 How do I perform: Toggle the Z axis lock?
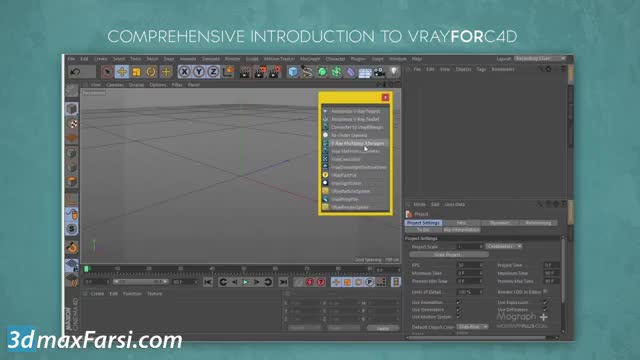(213, 72)
